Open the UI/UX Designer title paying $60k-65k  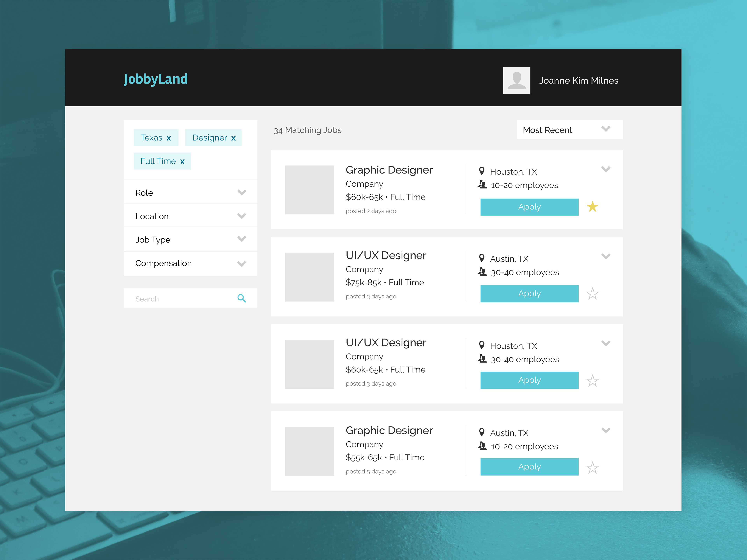pyautogui.click(x=386, y=343)
